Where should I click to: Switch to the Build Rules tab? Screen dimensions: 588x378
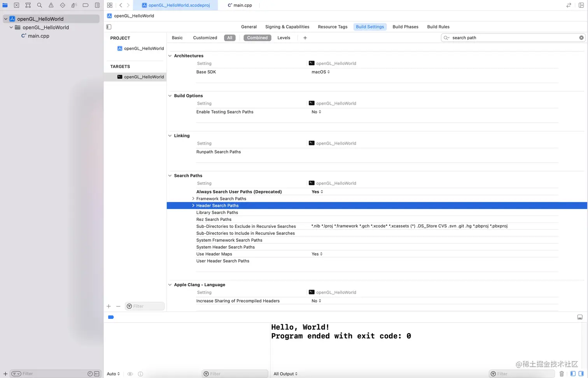(438, 27)
